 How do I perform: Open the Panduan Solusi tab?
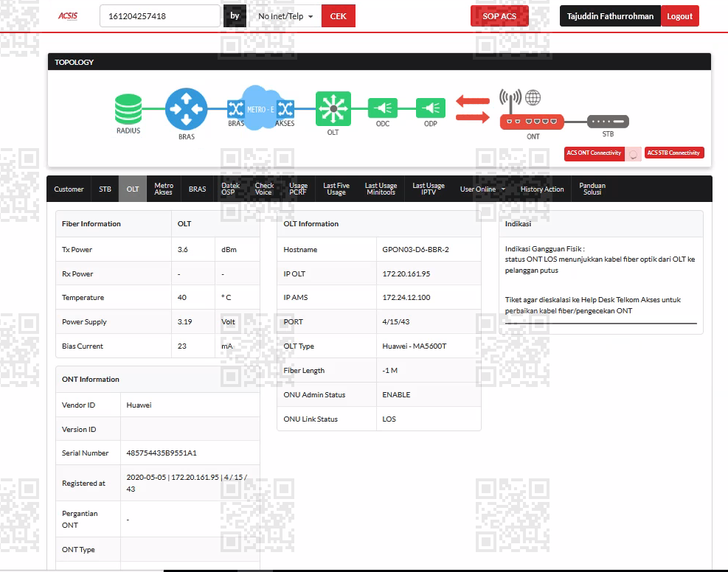[592, 189]
